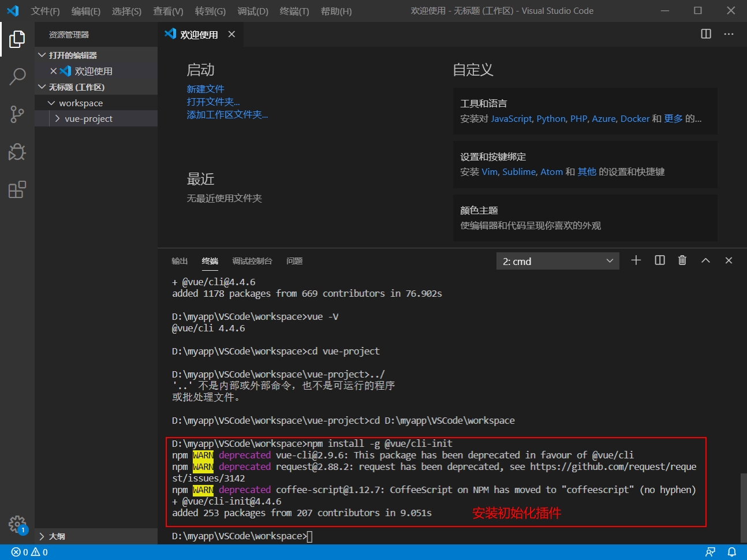Image resolution: width=747 pixels, height=560 pixels.
Task: Open notifications bell in status bar
Action: pyautogui.click(x=732, y=552)
